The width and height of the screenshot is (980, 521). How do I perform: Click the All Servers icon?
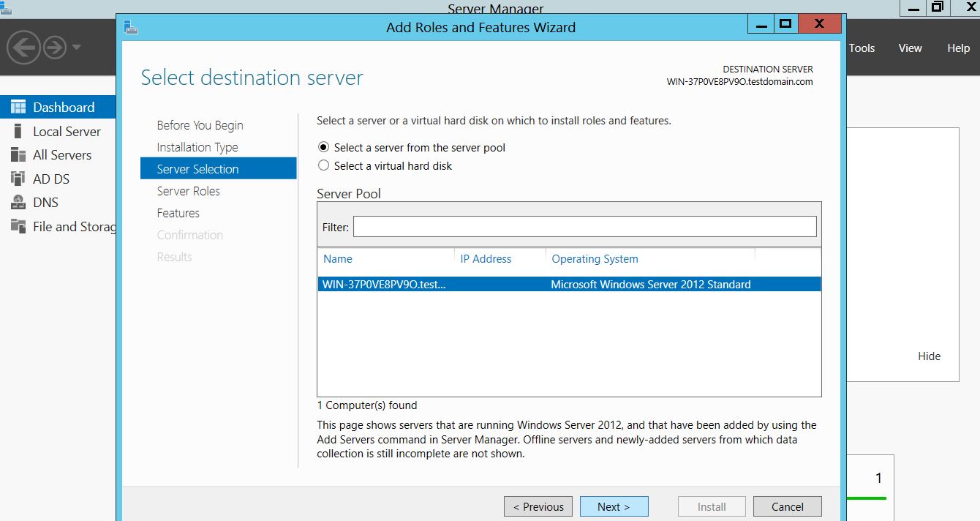[18, 155]
